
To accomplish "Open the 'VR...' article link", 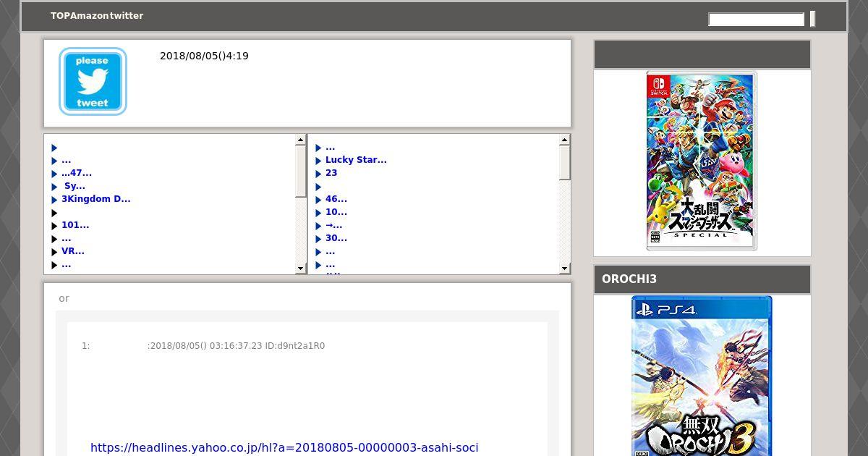I will tap(73, 251).
